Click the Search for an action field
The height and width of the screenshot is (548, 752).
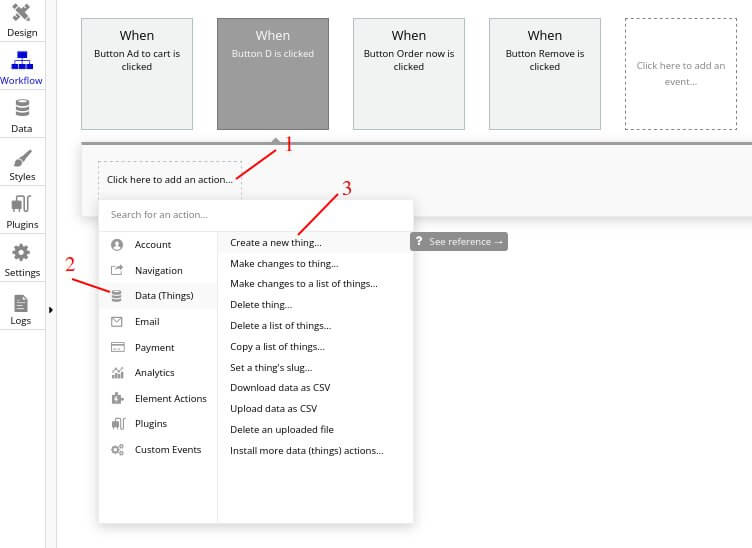(255, 214)
